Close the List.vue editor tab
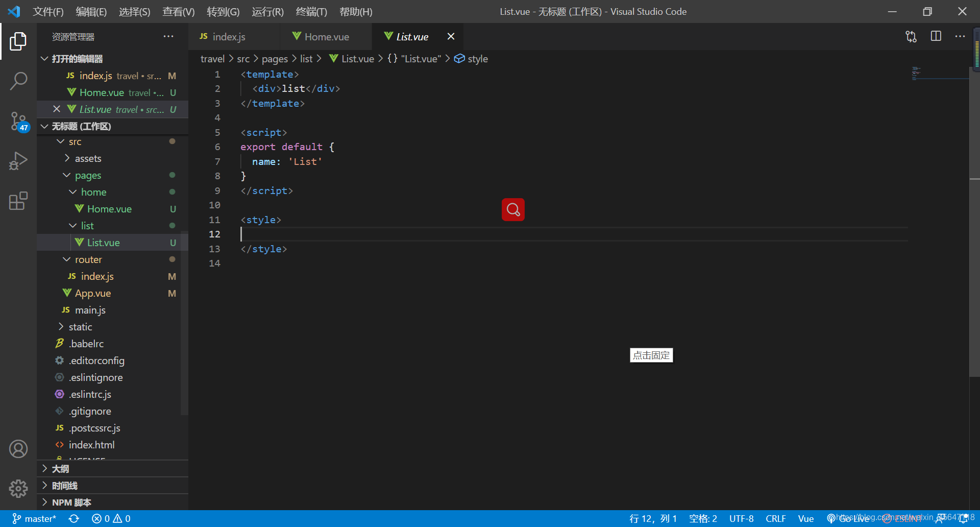The width and height of the screenshot is (980, 527). (451, 36)
